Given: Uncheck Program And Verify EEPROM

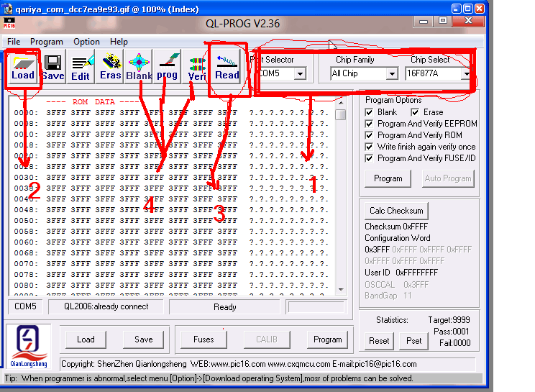Looking at the screenshot, I should point(369,124).
